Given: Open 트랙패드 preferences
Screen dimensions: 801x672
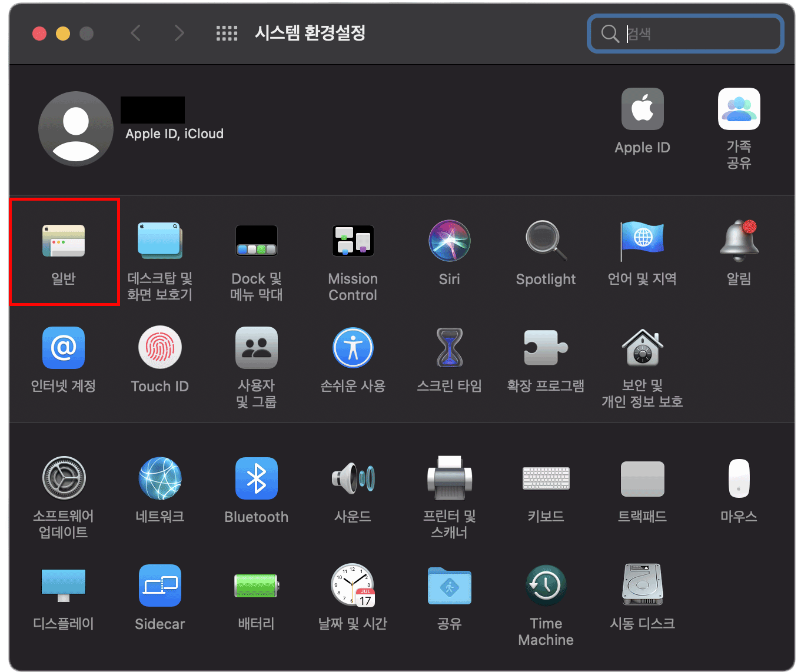Looking at the screenshot, I should [x=642, y=479].
